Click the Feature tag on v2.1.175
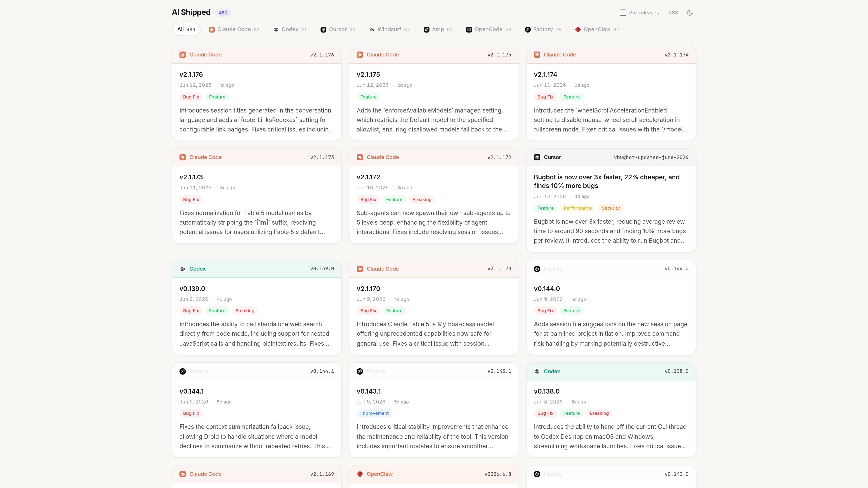 click(368, 97)
